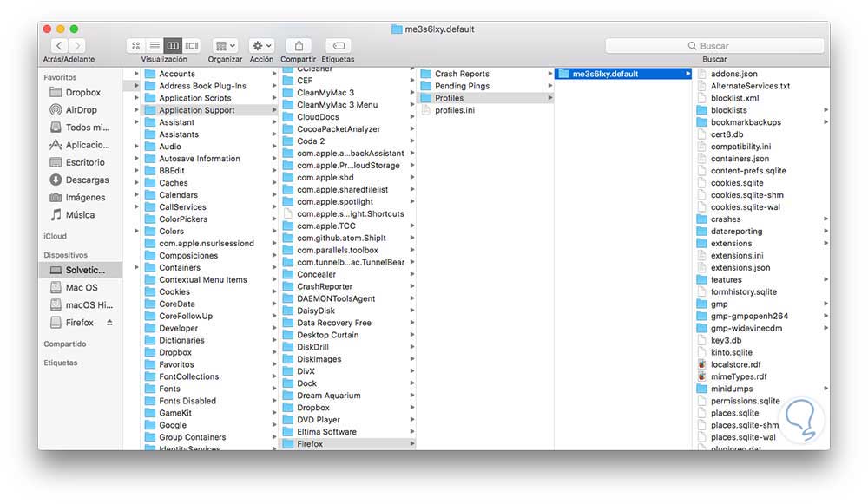The image size is (868, 504).
Task: Expand the Audio folder disclosure triangle
Action: click(136, 147)
